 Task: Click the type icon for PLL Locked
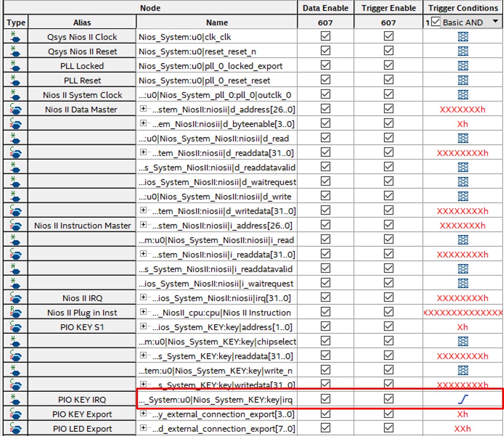[x=15, y=66]
